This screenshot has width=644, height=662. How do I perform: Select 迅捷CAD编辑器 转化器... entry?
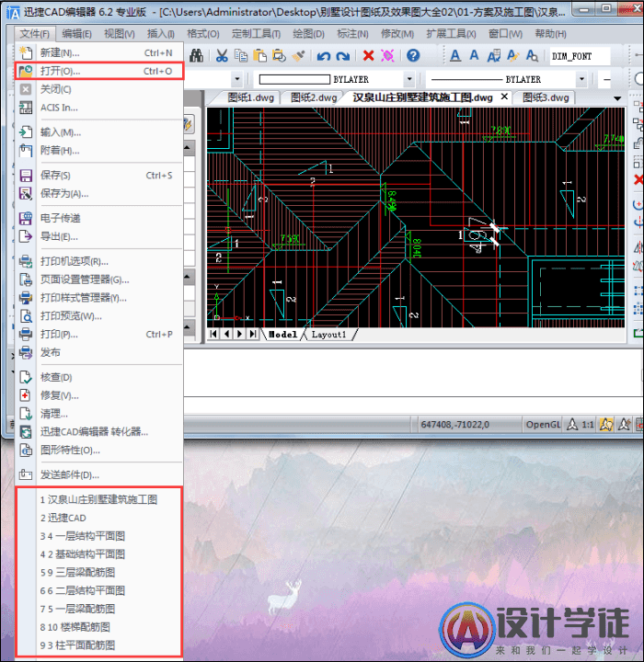pos(99,431)
